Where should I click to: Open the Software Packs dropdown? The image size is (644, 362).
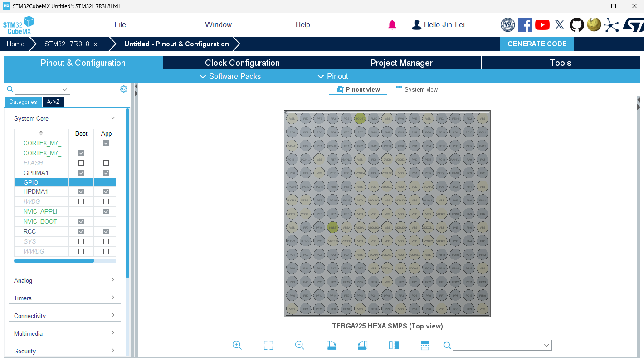pos(230,76)
